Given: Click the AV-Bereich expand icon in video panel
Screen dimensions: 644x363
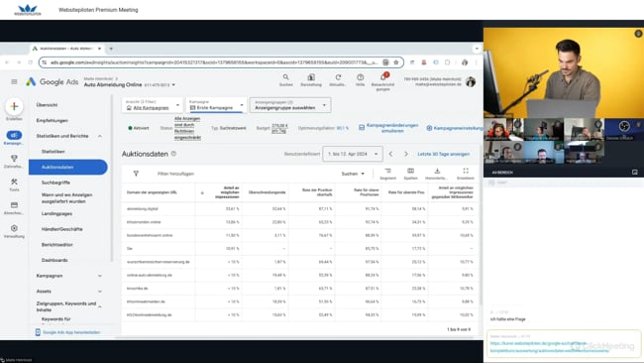Looking at the screenshot, I should click(634, 173).
